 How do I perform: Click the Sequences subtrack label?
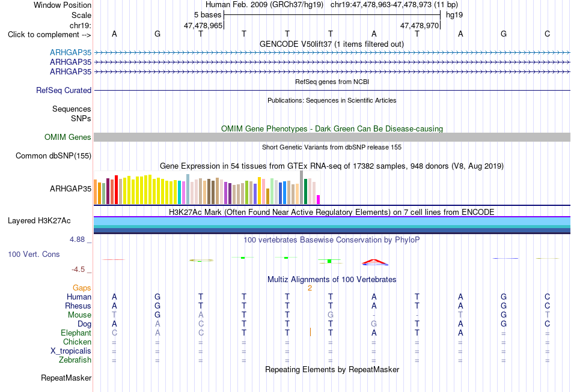72,109
